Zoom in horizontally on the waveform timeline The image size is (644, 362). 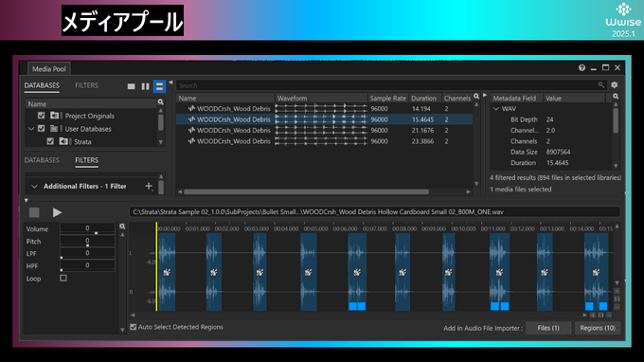pos(593,316)
